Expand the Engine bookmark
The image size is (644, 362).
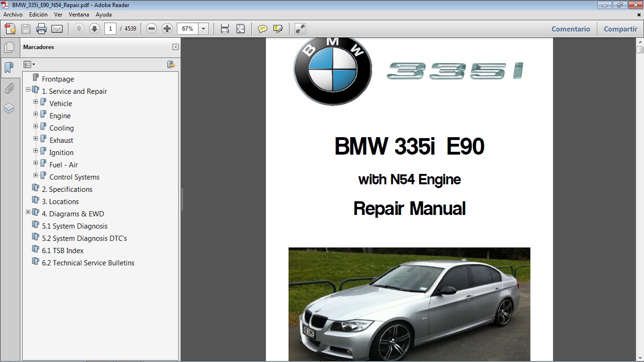coord(36,114)
